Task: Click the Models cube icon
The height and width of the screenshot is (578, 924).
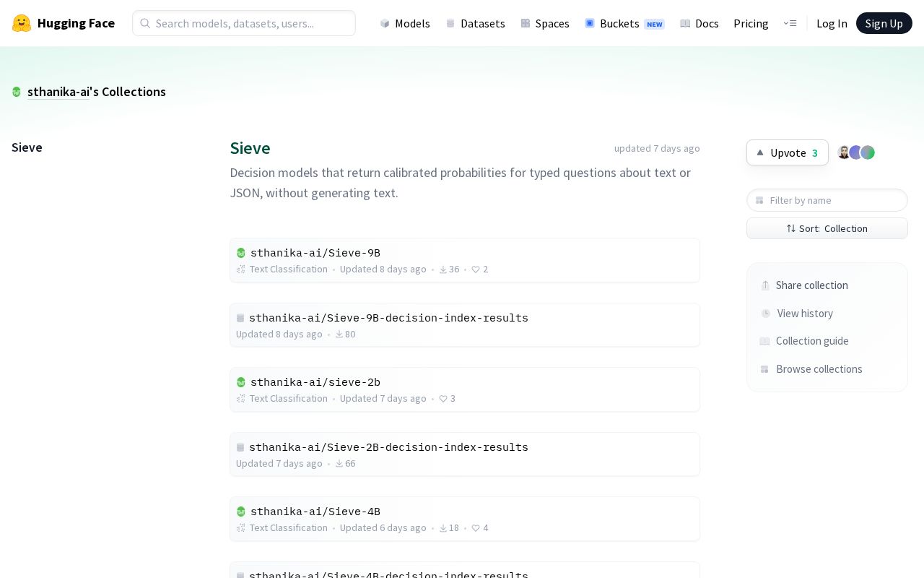Action: tap(385, 23)
